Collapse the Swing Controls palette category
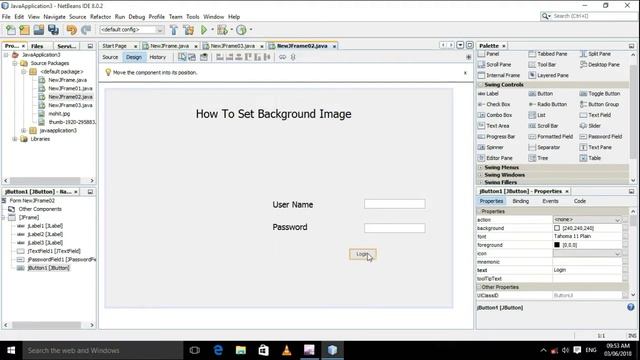Screen dimensions: 640x360 [x=480, y=84]
